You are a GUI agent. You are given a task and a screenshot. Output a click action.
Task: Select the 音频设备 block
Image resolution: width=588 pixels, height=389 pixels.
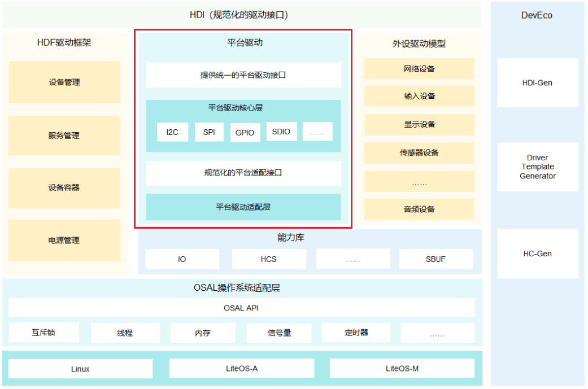pos(419,209)
